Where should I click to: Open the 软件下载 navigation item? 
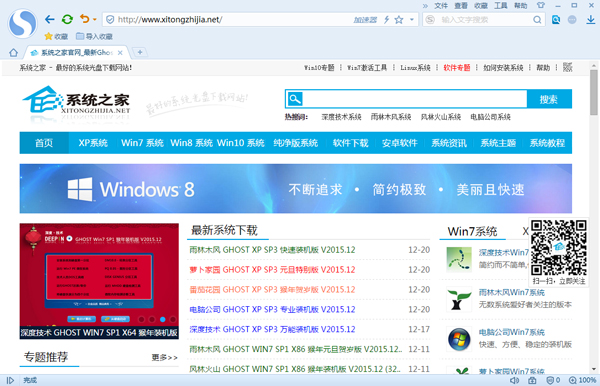[x=350, y=143]
